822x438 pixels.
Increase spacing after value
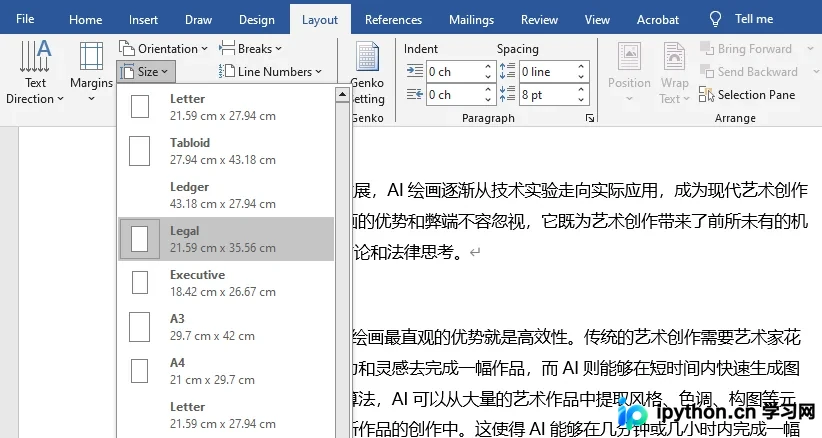581,90
